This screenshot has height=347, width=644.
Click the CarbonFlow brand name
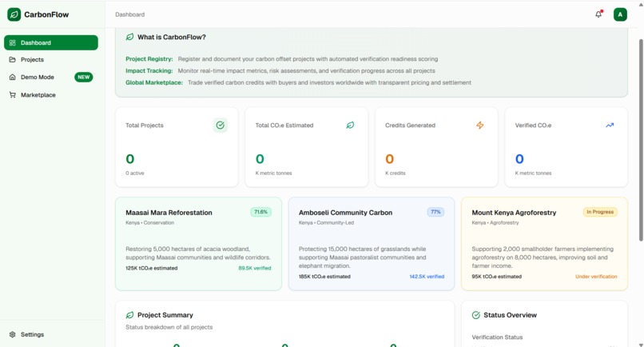(x=46, y=14)
